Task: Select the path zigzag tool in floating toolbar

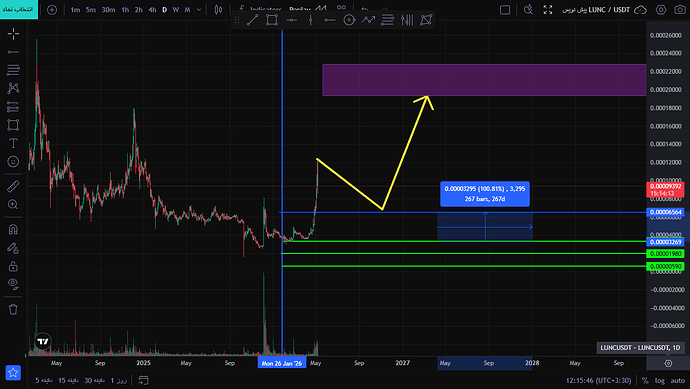Action: [x=368, y=20]
